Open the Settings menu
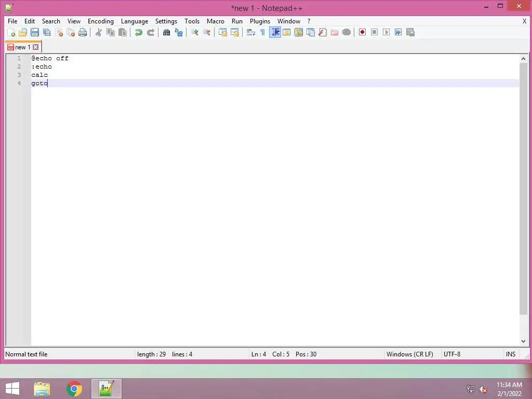Viewport: 532px width, 399px height. tap(166, 21)
